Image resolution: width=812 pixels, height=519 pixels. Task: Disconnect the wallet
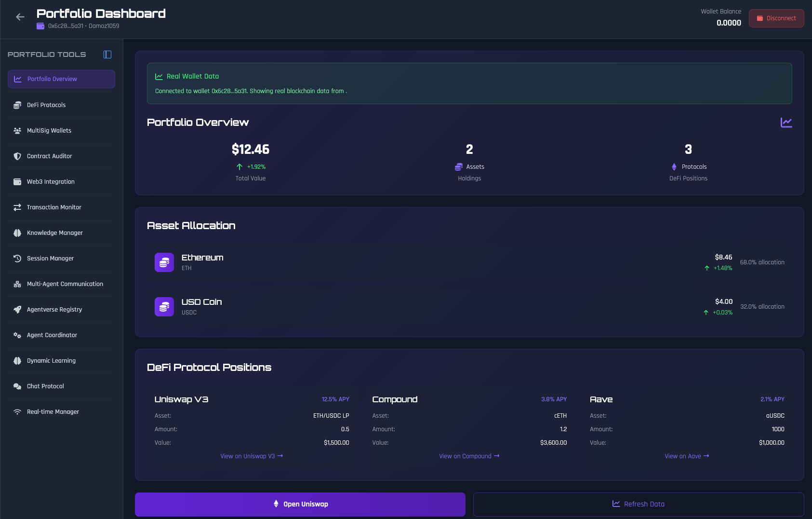point(776,18)
